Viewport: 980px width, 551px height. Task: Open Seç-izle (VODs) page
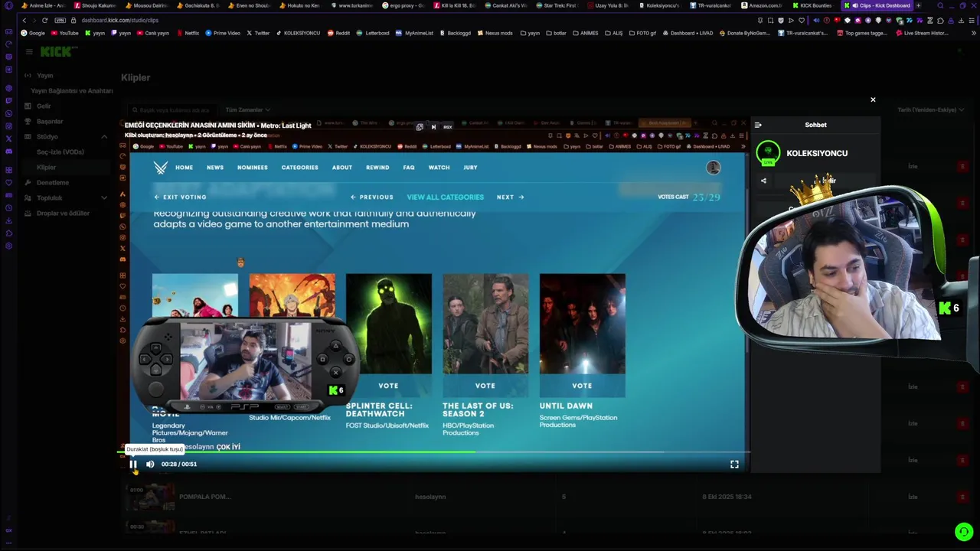click(60, 152)
